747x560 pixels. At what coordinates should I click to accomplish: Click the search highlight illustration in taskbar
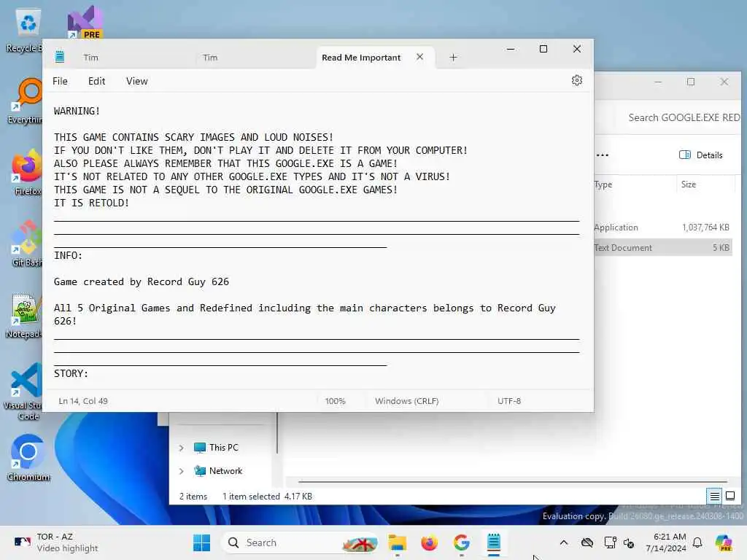coord(360,542)
